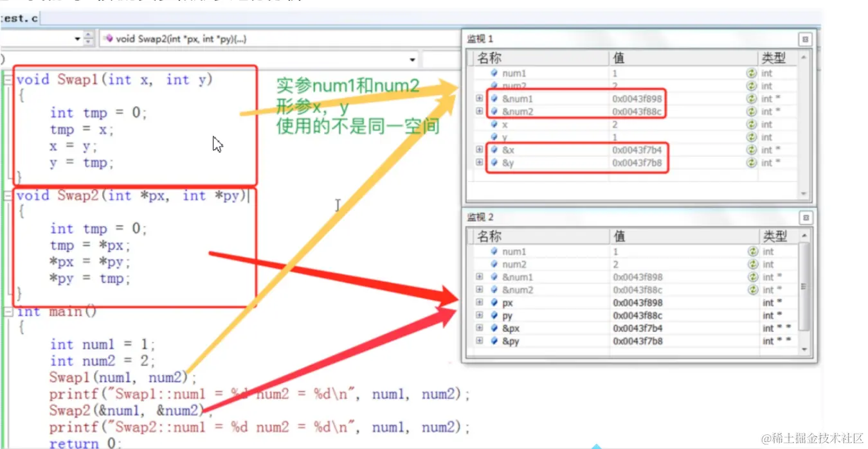Expand &x pointer in Watch 1
The width and height of the screenshot is (868, 449).
tap(479, 150)
